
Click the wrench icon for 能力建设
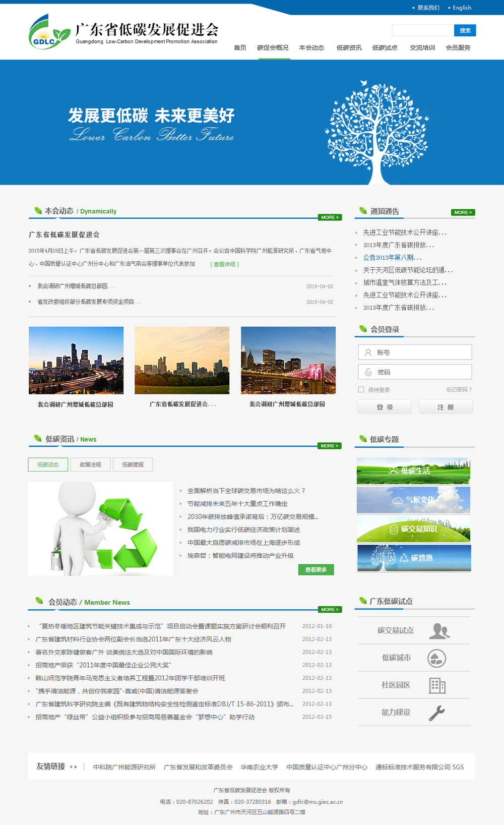point(436,713)
